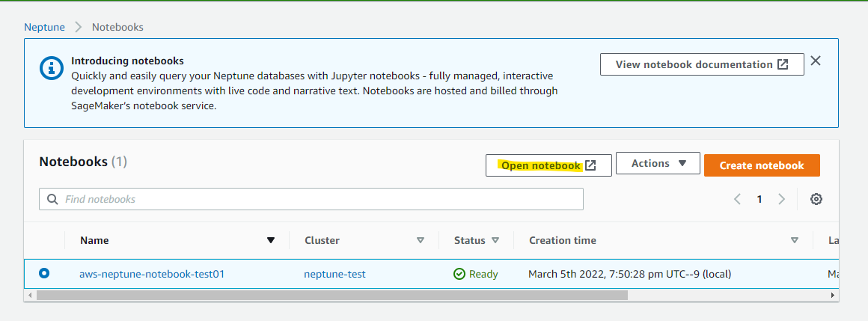Open the aws-neptune-notebook-test01 link
The width and height of the screenshot is (868, 321).
pos(152,274)
